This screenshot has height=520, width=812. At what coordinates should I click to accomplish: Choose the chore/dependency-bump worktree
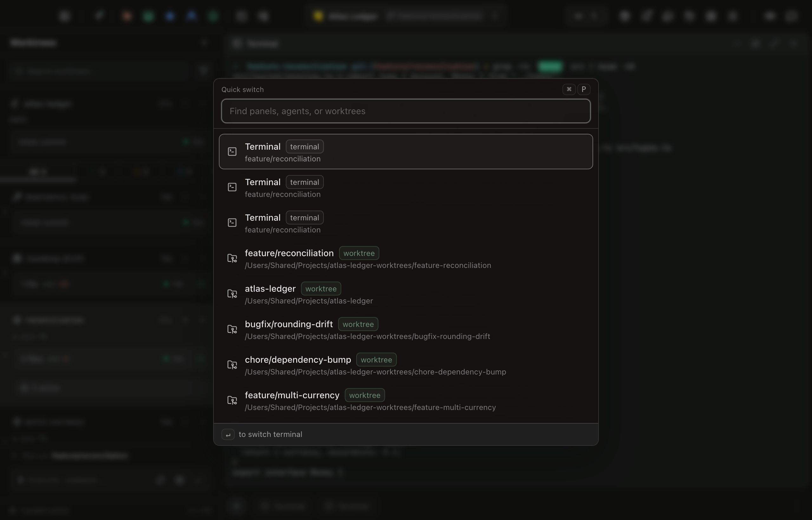(406, 365)
